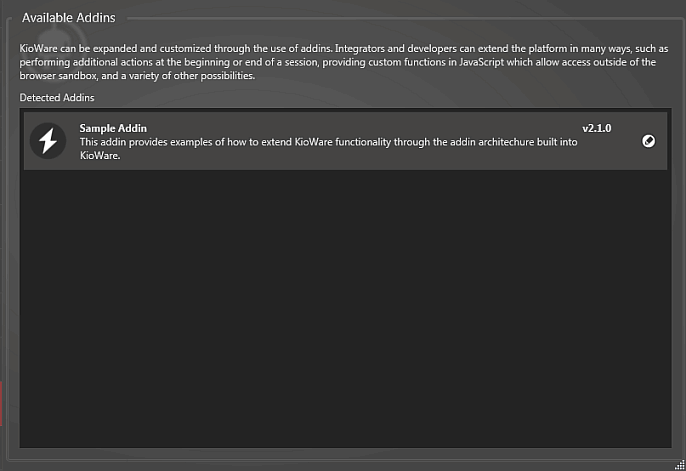
Task: Select the Sample Addin list row
Action: click(x=345, y=141)
